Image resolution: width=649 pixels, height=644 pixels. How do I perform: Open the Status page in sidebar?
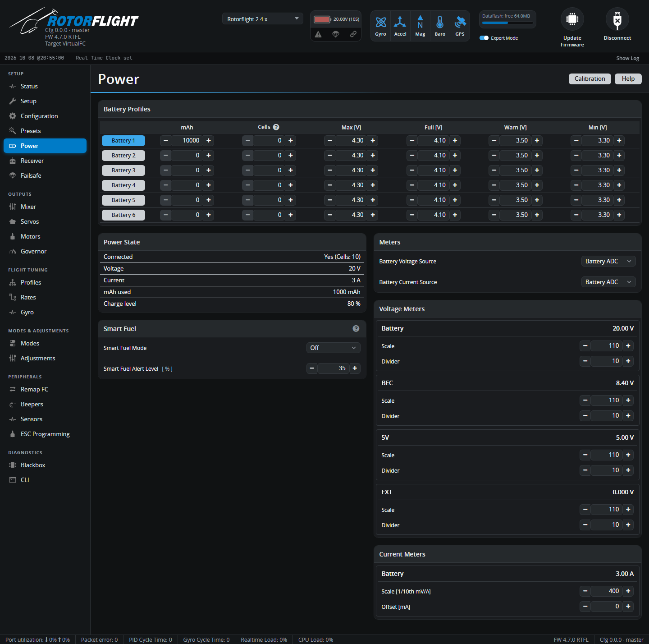pos(45,86)
